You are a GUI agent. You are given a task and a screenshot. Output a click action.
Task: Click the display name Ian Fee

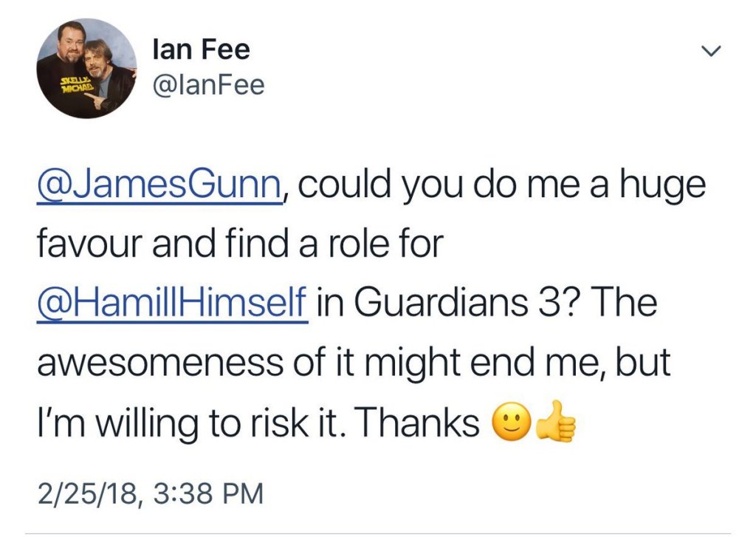(200, 50)
